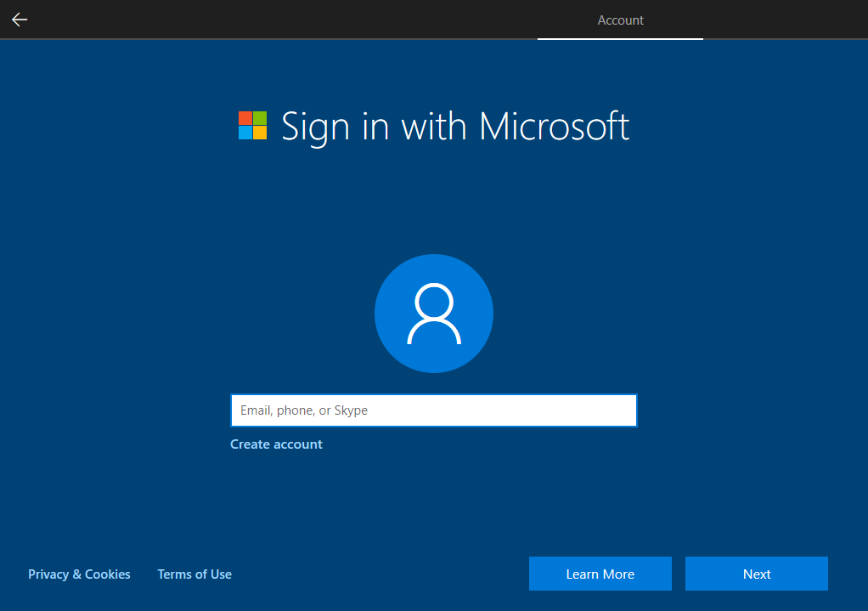
Task: Click the person silhouette icon above the email box
Action: click(434, 314)
